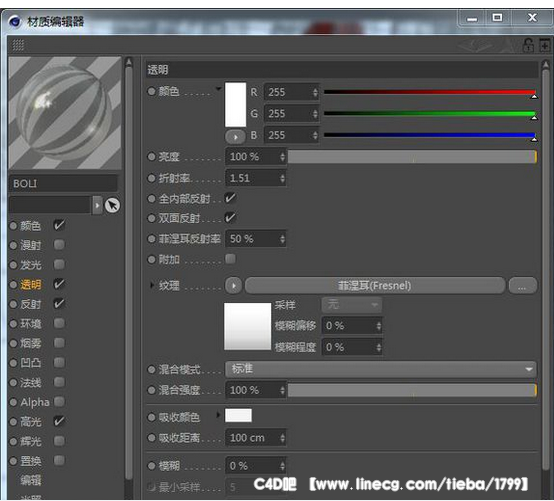Click the Fresnel gradient texture preview
Screen dimensions: 554x501
tap(247, 326)
